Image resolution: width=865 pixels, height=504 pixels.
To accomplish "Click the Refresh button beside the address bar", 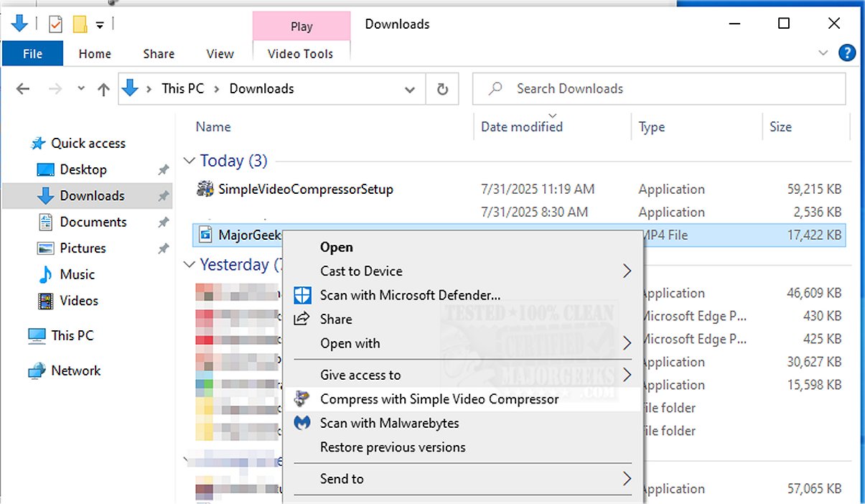I will coord(443,89).
